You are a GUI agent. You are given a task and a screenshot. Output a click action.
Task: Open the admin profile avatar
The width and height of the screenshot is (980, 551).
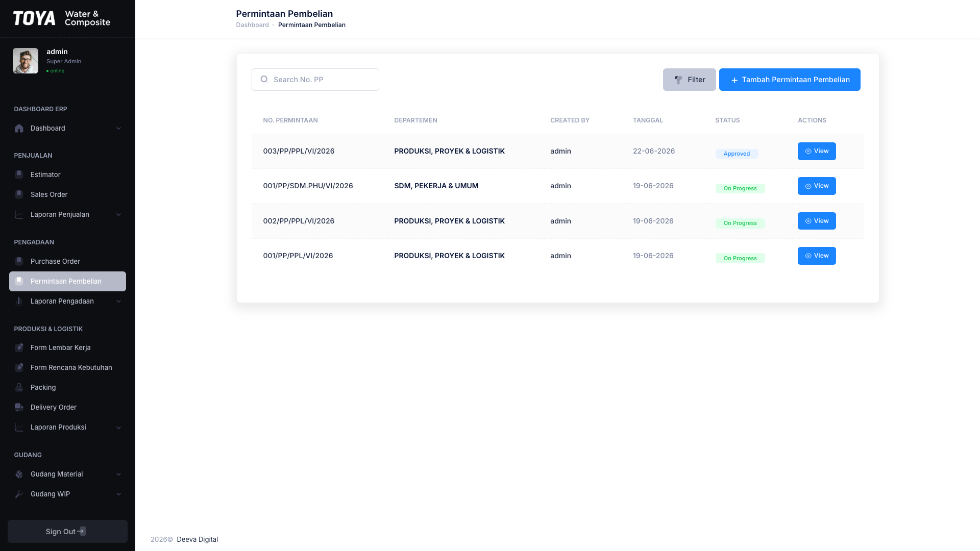26,61
